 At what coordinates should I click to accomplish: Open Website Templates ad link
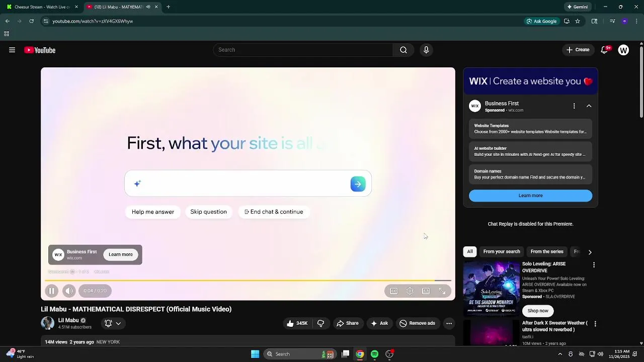point(530,129)
